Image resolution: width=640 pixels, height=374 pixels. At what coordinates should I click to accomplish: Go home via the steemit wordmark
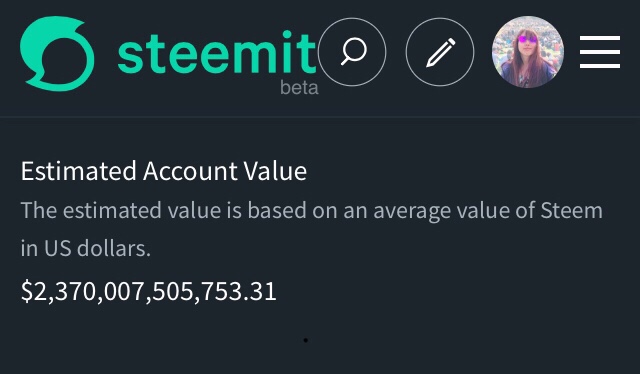[x=217, y=53]
